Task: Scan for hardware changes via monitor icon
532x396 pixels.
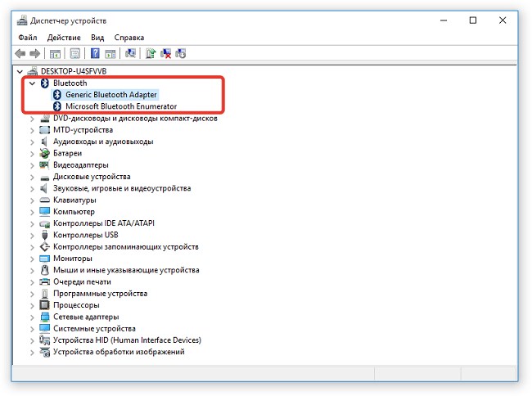Action: pyautogui.click(x=130, y=53)
